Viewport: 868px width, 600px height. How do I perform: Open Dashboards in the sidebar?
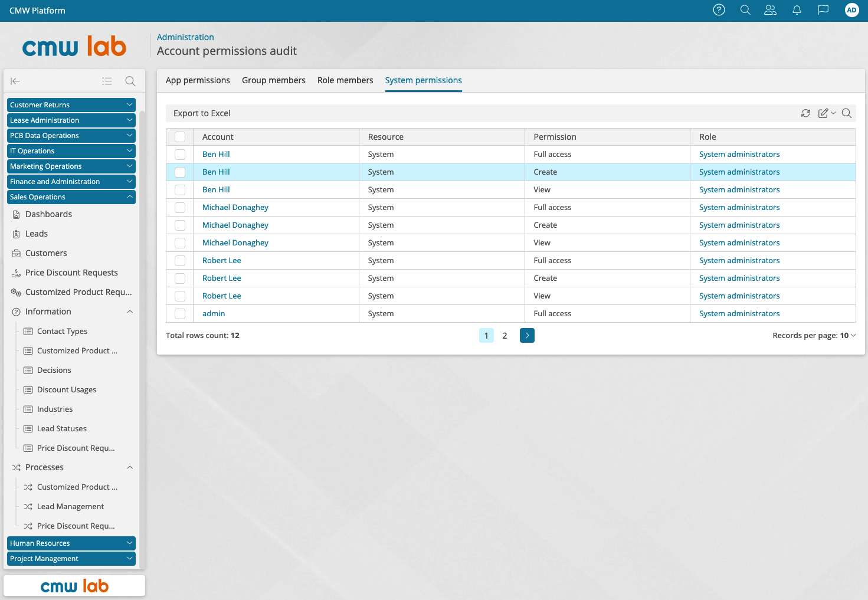[x=48, y=214]
